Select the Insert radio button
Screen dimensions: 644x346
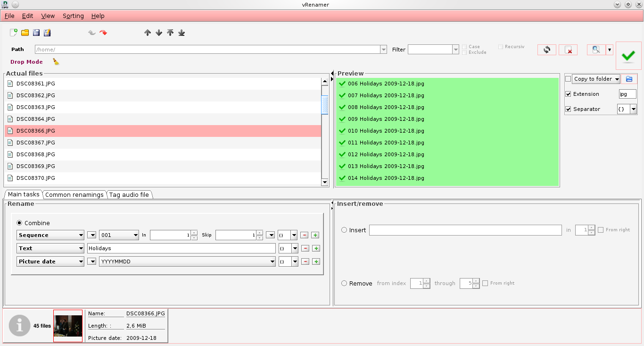[x=344, y=230]
